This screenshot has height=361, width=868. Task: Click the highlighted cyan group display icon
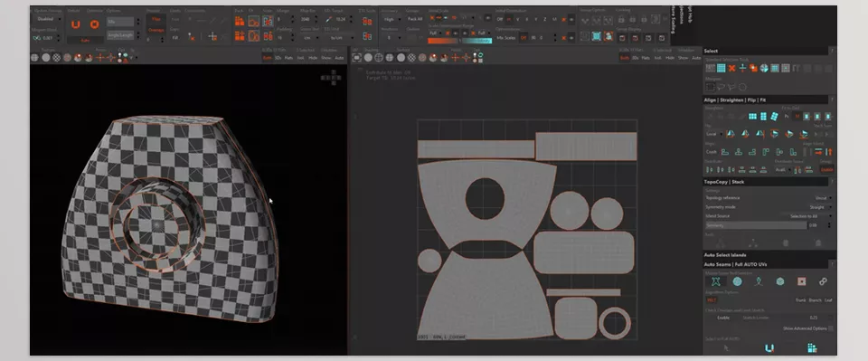point(596,36)
